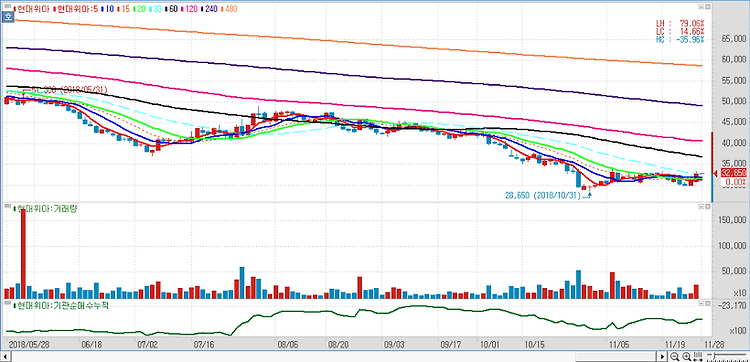Click the scroll left arrow button
Viewport: 750px width, 362px height.
click(x=7, y=357)
